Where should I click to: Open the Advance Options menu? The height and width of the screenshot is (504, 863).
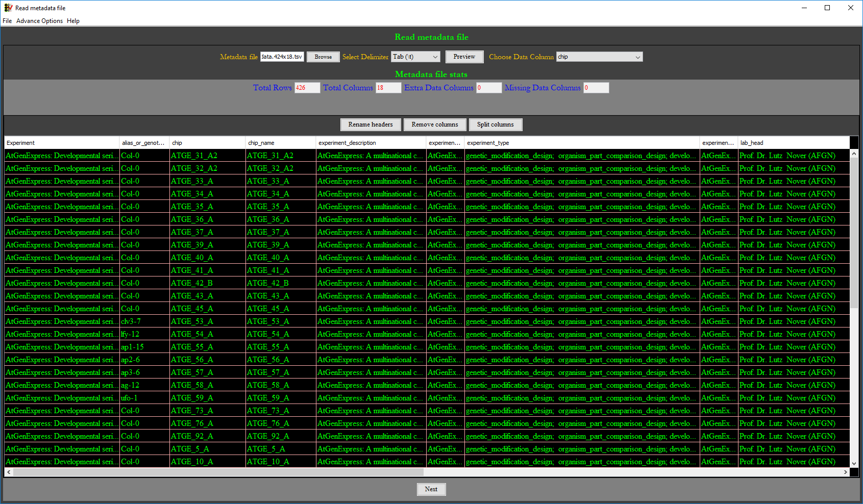coord(39,21)
